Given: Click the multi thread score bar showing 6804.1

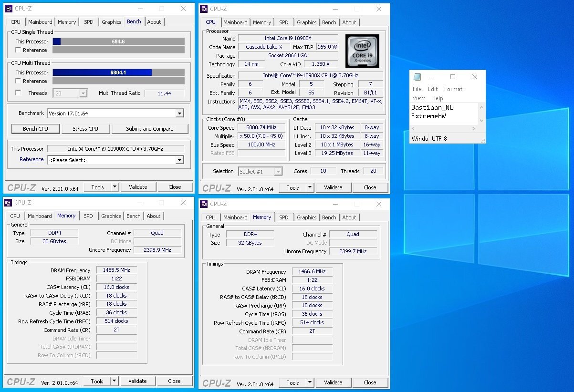Looking at the screenshot, I should coord(118,72).
